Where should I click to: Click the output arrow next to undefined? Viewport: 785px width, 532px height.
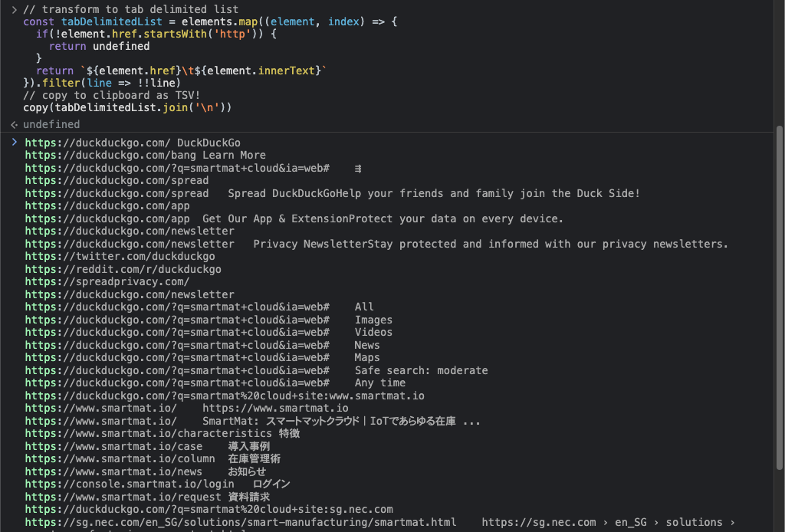tap(14, 124)
